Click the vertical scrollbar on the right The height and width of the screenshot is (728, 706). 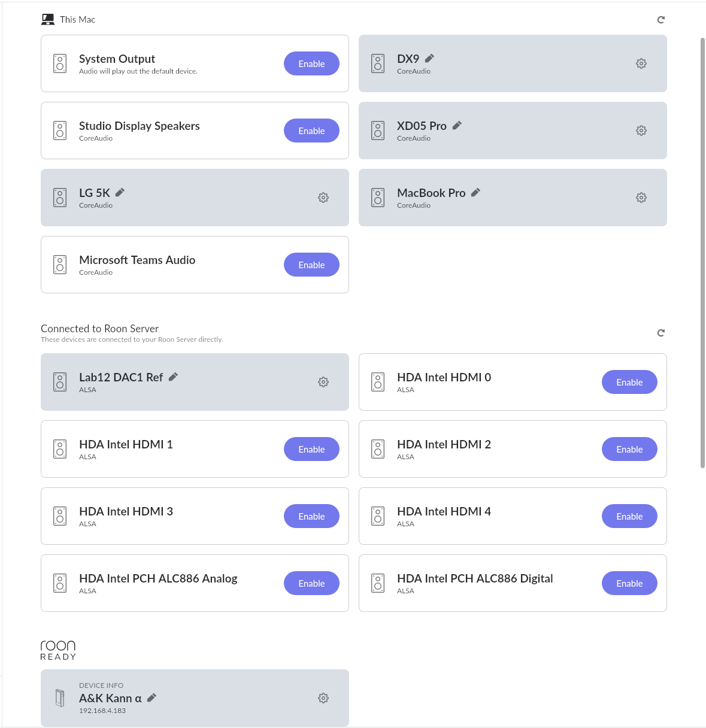point(702,253)
